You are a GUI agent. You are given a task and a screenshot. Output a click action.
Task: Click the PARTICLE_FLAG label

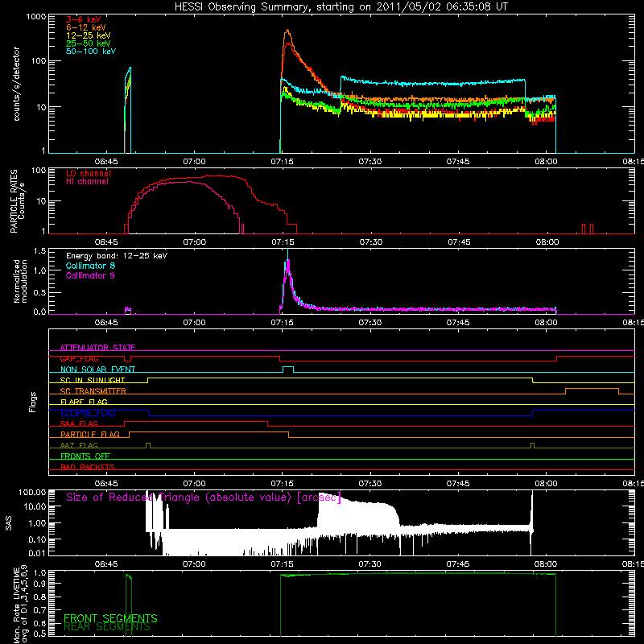[x=90, y=434]
